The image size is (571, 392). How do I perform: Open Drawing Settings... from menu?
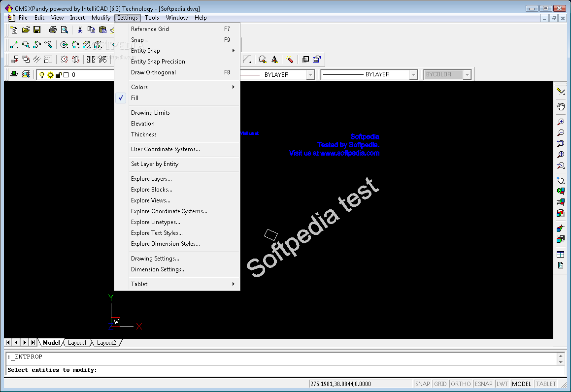[x=177, y=259]
